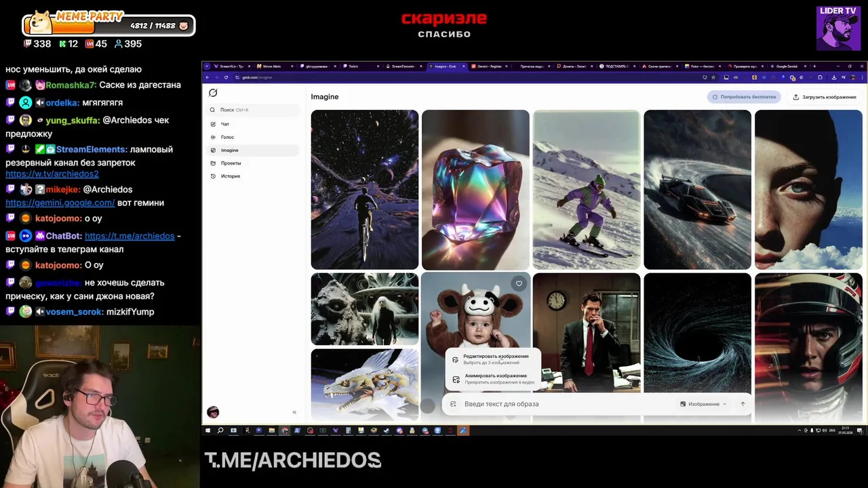Switch to the Gemini - Register tab

click(x=490, y=66)
